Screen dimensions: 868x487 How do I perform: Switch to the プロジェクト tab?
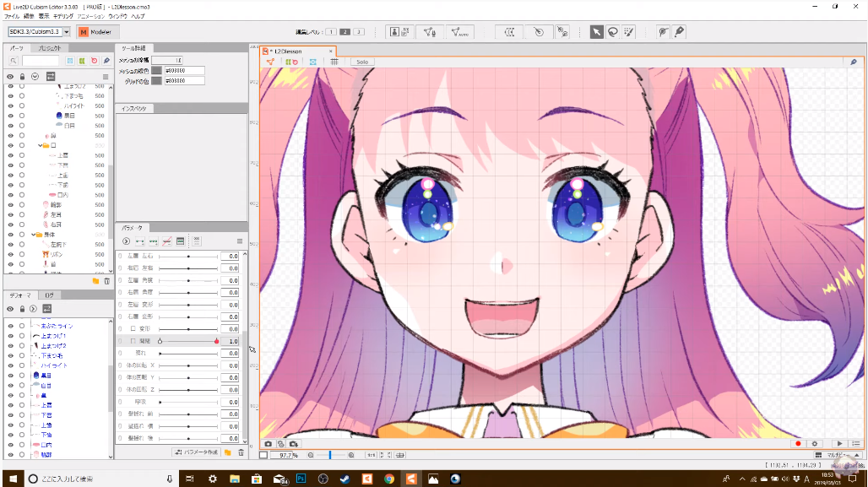point(49,49)
